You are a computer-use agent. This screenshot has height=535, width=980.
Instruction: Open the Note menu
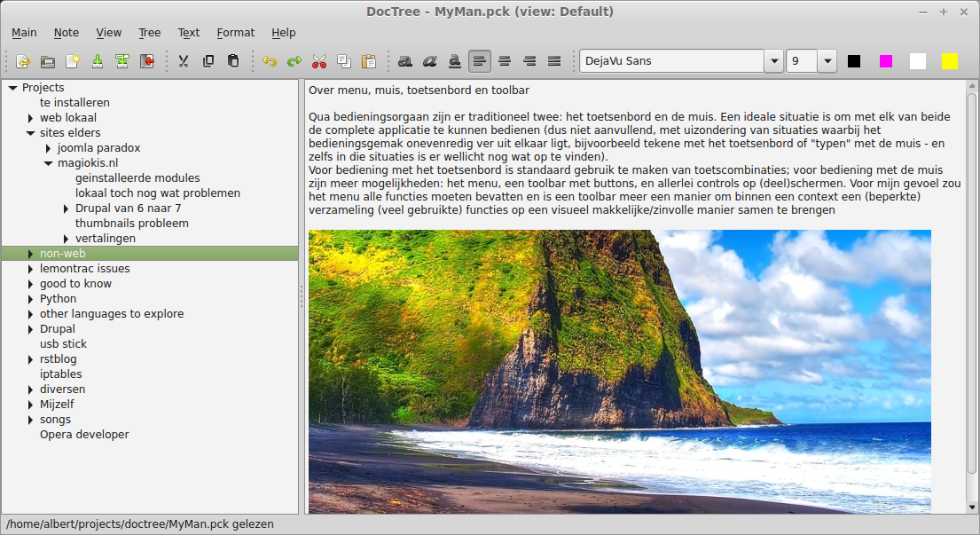pos(67,33)
